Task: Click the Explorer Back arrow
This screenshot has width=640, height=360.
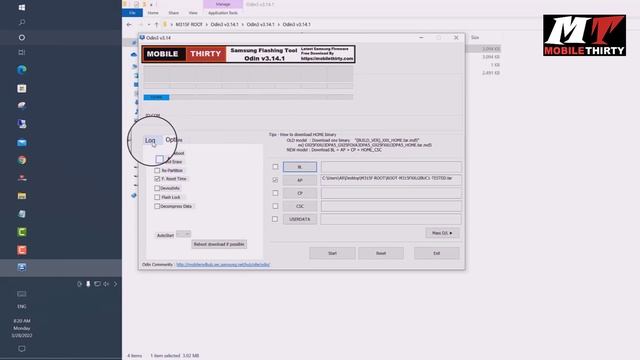Action: 129,24
